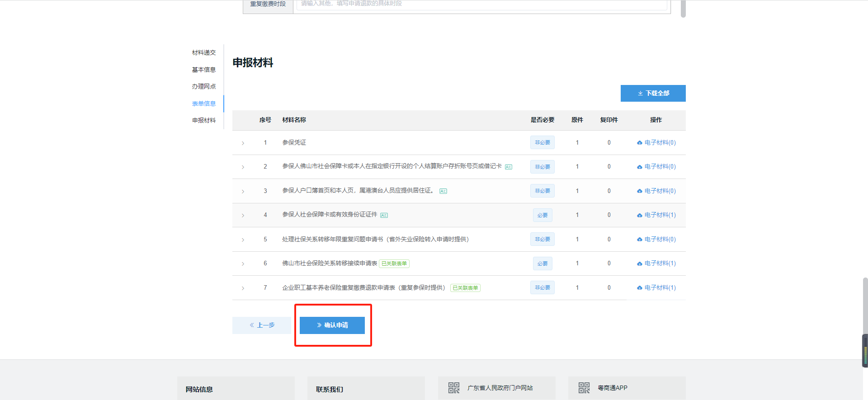
Task: Click the 重复缴费时段 input field
Action: point(482,4)
